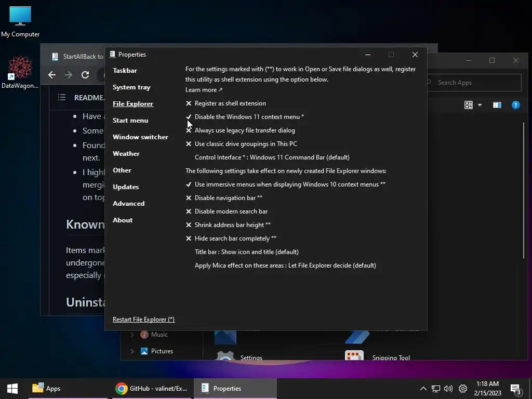Open the system tray settings gear icon
Screen dimensions: 532x399
pyautogui.click(x=463, y=389)
